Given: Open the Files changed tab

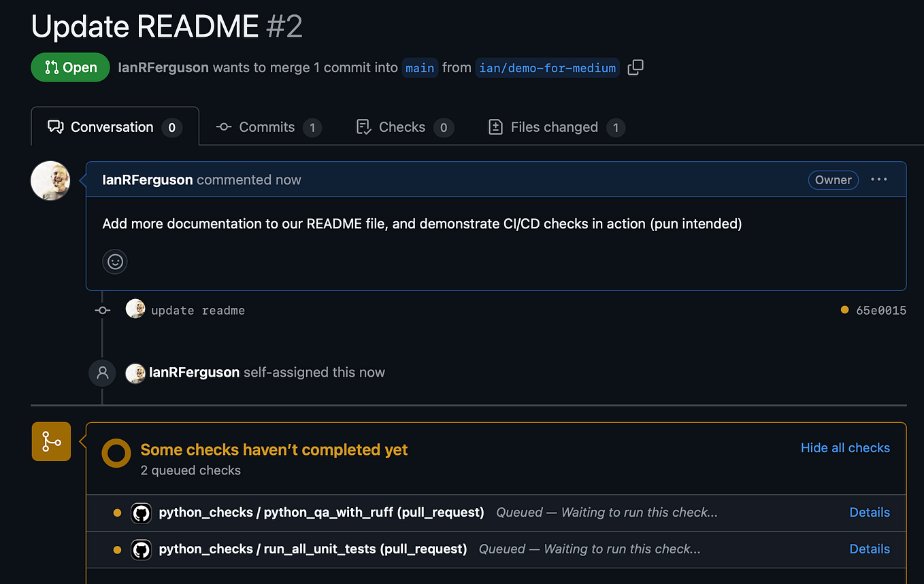Looking at the screenshot, I should click(x=555, y=126).
